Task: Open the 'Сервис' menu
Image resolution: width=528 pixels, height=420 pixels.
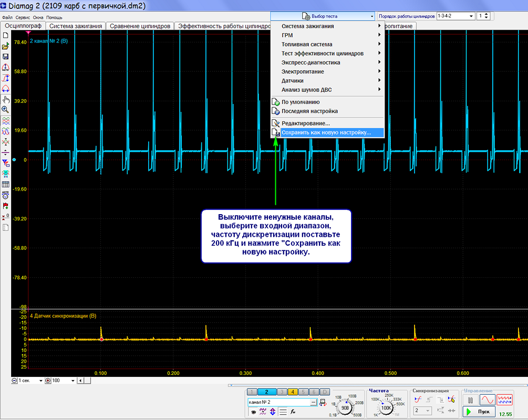Action: [23, 17]
